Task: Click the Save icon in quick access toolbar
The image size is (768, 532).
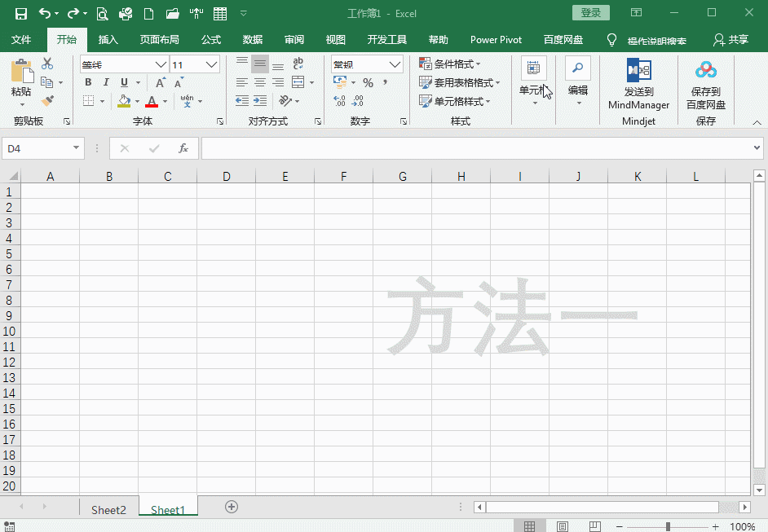Action: 21,13
